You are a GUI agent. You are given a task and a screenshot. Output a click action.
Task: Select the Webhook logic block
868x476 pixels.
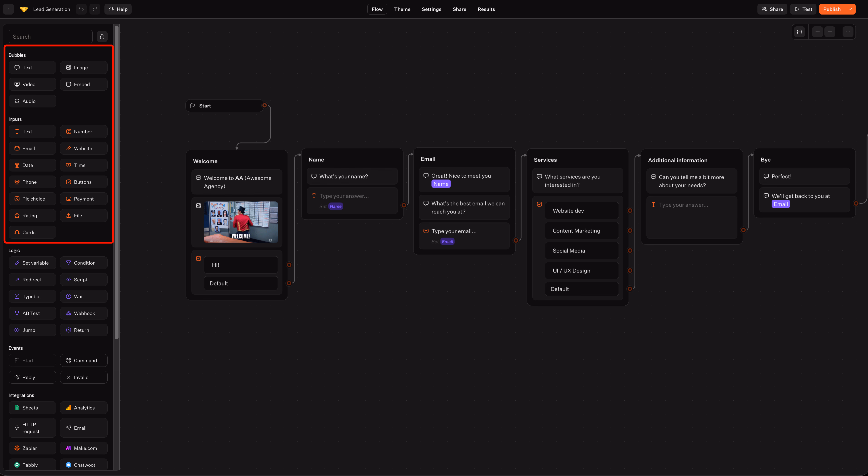(84, 313)
